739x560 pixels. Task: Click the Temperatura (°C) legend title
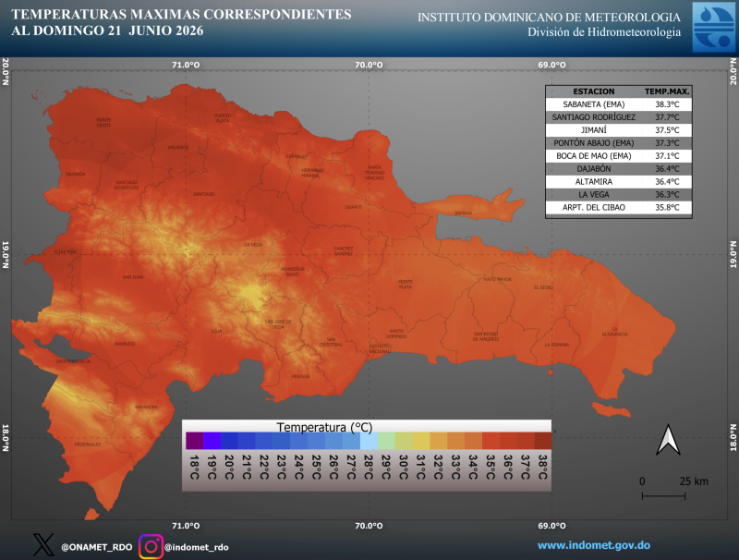click(x=324, y=427)
